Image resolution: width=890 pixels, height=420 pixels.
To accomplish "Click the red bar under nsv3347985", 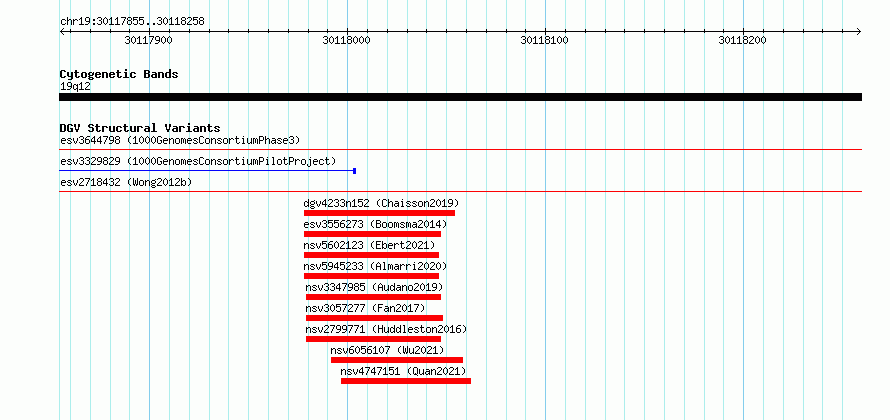I will 373,297.
